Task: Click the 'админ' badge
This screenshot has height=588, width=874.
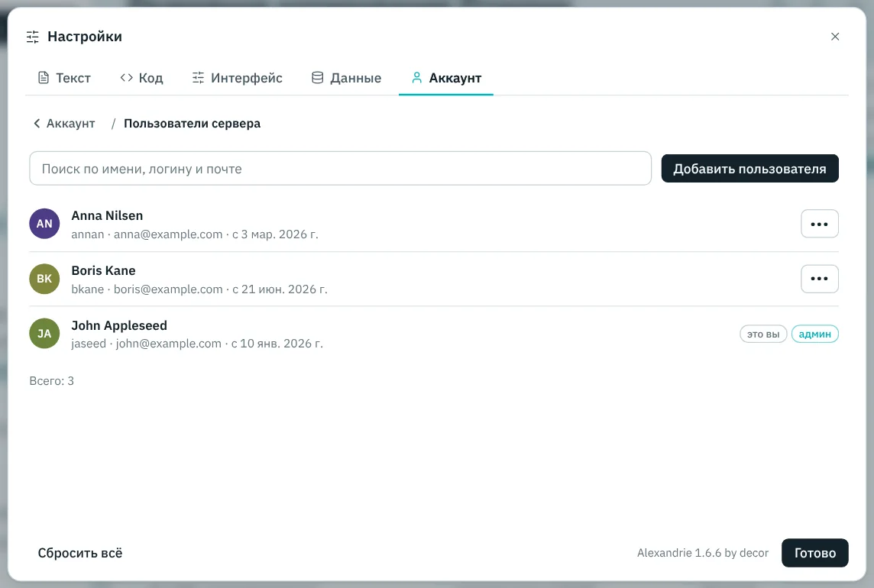Action: [815, 334]
